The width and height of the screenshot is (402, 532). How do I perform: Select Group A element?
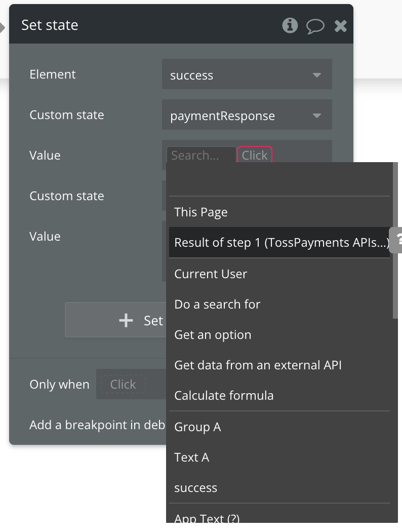tap(197, 427)
